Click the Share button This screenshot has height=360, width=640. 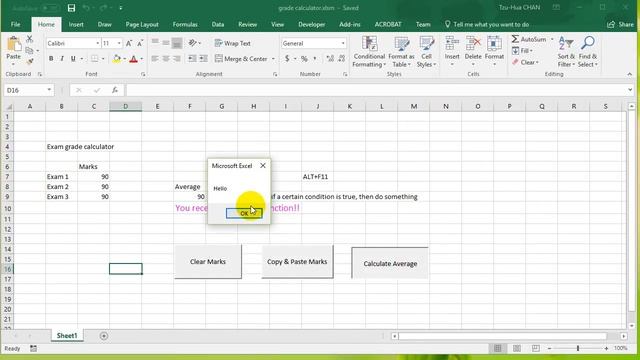(x=620, y=24)
